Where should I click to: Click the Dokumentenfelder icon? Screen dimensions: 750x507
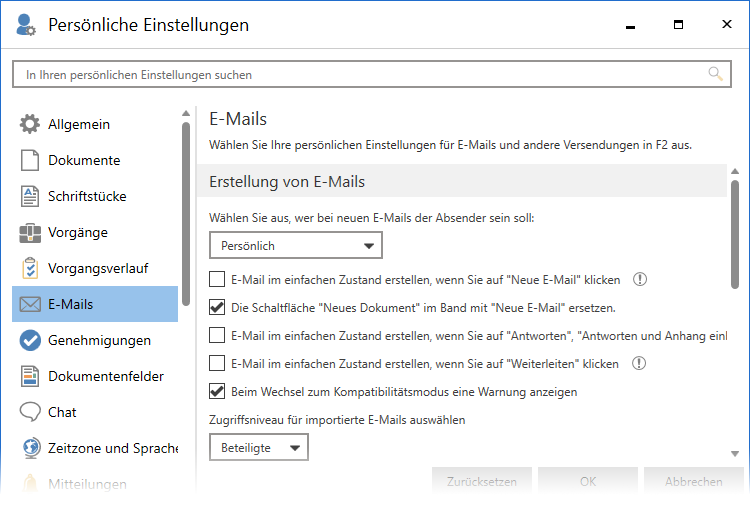point(30,376)
